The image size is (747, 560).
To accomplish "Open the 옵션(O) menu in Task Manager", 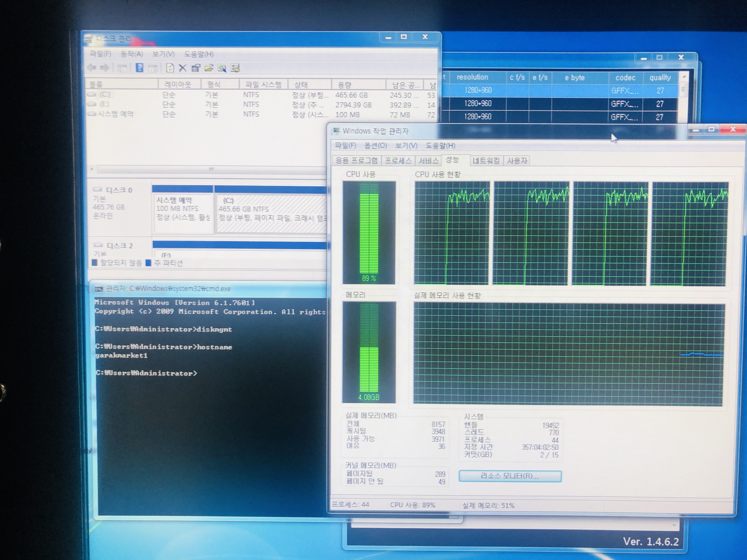I will tap(375, 146).
